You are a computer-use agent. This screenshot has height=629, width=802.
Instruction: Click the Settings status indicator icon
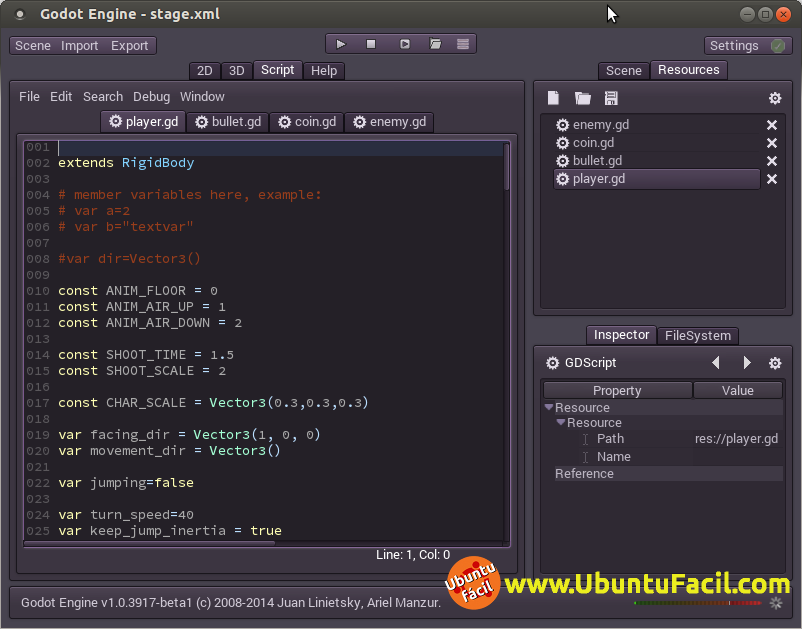click(x=778, y=46)
